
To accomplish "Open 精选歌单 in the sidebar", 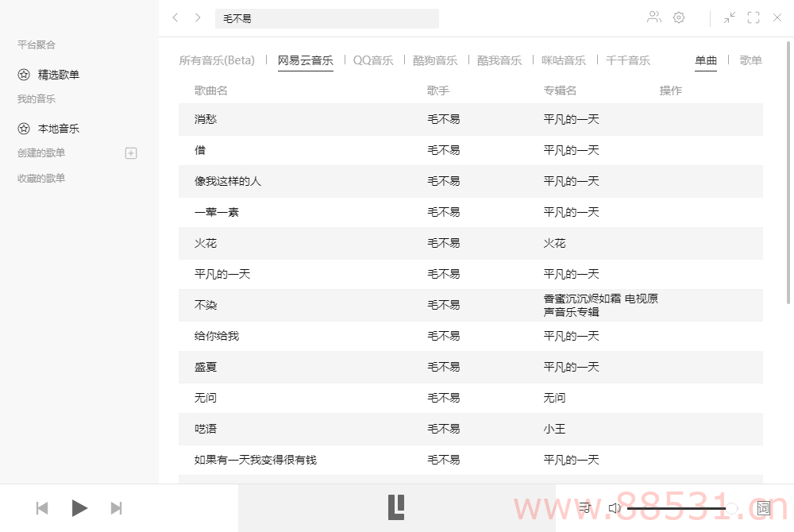I will click(58, 75).
